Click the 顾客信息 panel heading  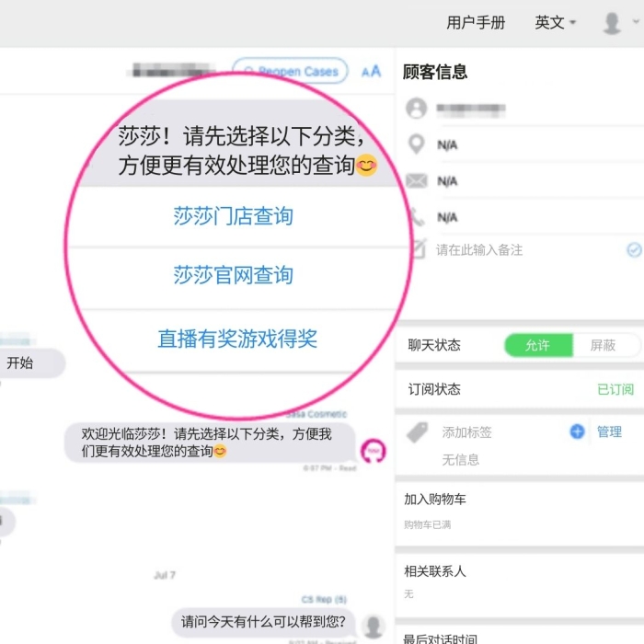pyautogui.click(x=435, y=72)
